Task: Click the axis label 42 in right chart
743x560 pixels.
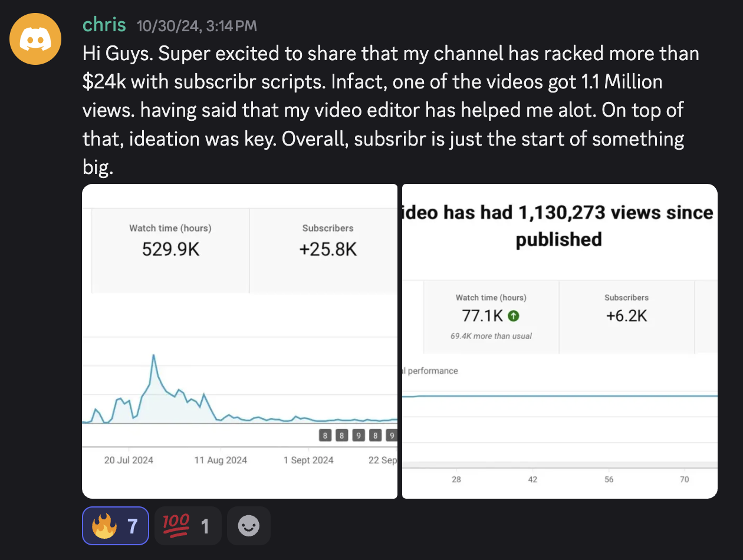Action: coord(532,480)
